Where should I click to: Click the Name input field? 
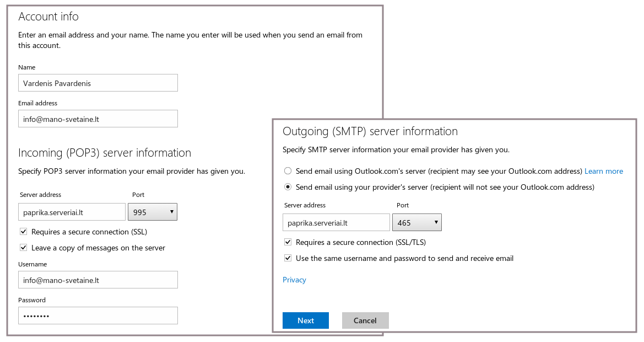click(98, 83)
